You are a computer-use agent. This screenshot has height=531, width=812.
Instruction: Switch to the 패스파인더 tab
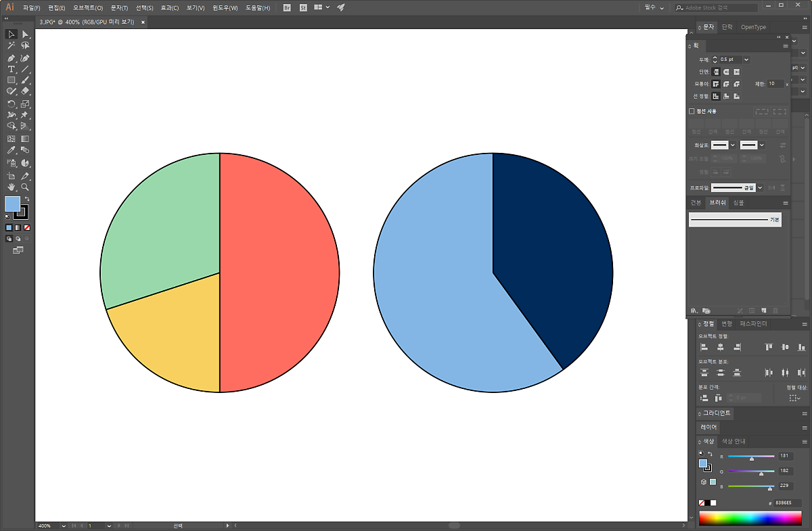[x=753, y=324]
